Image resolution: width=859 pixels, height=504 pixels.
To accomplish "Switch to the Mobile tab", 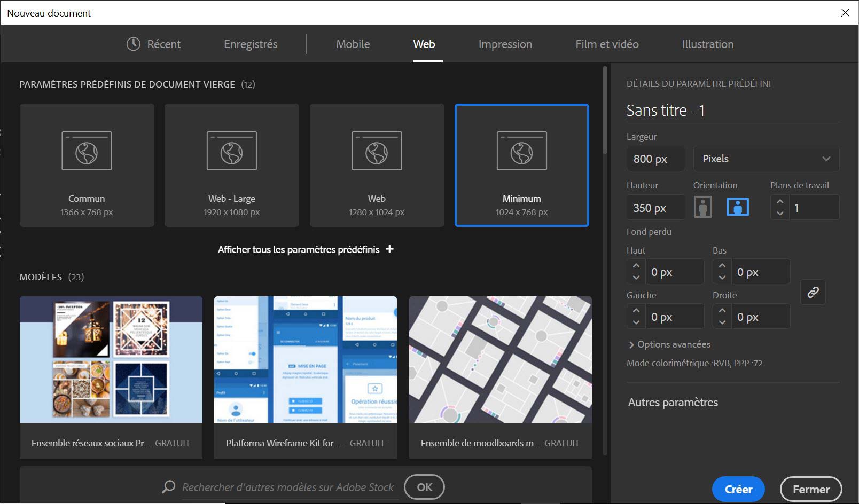I will click(353, 44).
